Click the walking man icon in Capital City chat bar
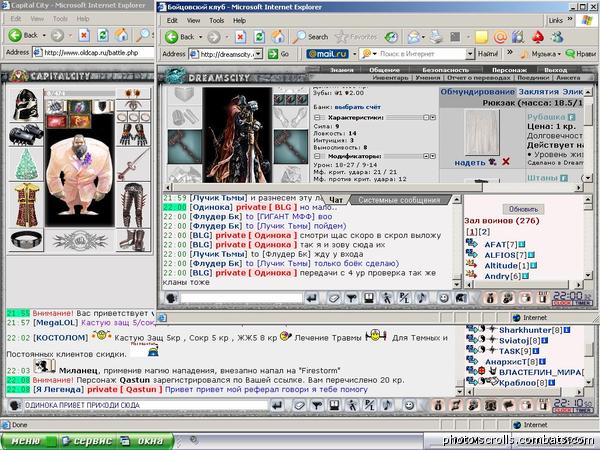This screenshot has width=600, height=450. click(352, 405)
